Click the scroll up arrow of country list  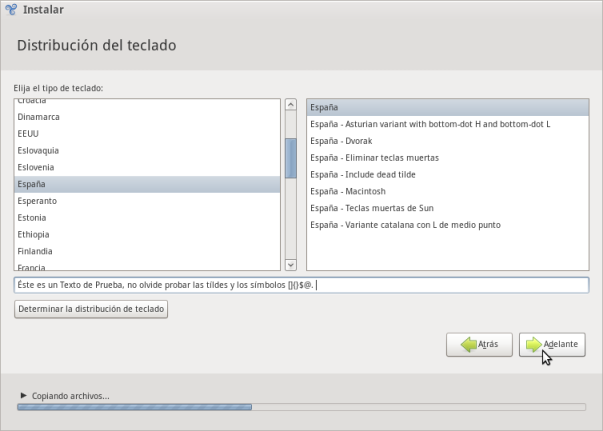(x=291, y=105)
